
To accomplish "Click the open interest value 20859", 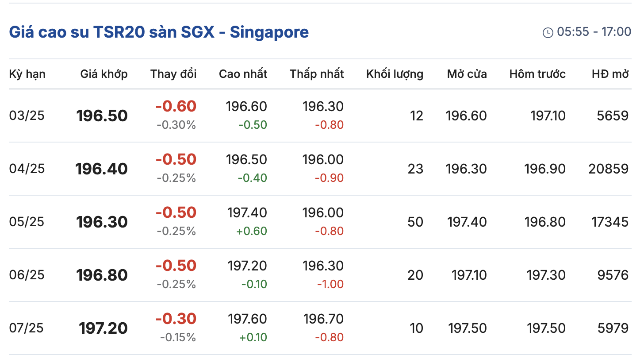I will click(608, 169).
